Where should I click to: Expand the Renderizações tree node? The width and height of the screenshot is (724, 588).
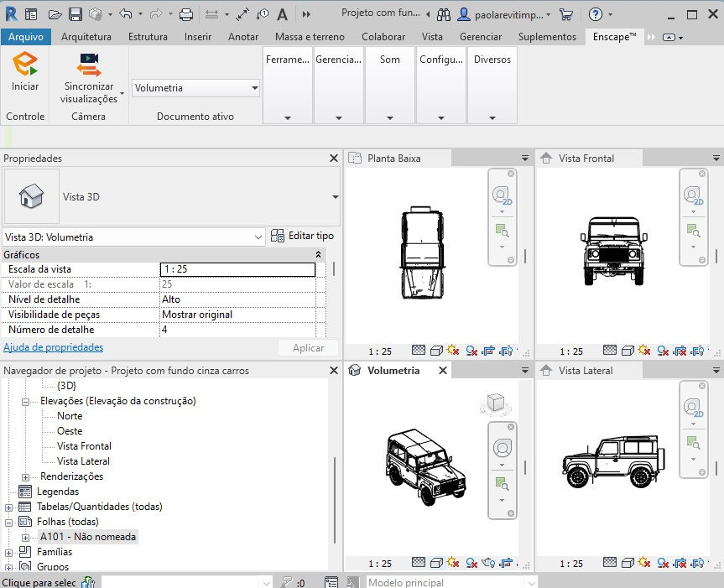coord(26,477)
